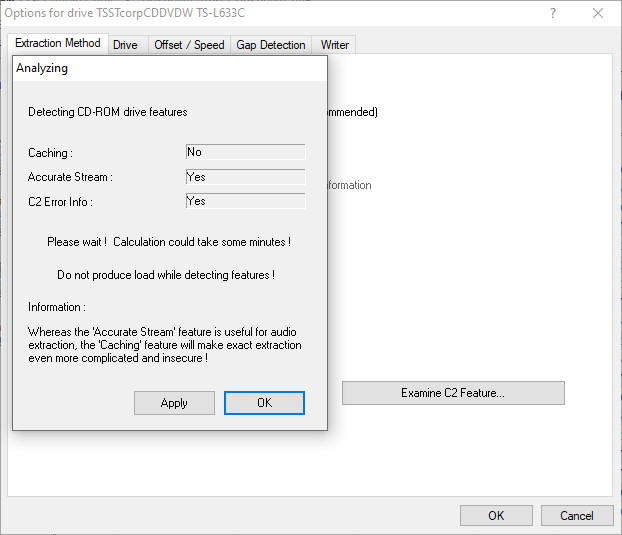Click the C2 Error Info result field
The width and height of the screenshot is (622, 535).
[x=245, y=201]
